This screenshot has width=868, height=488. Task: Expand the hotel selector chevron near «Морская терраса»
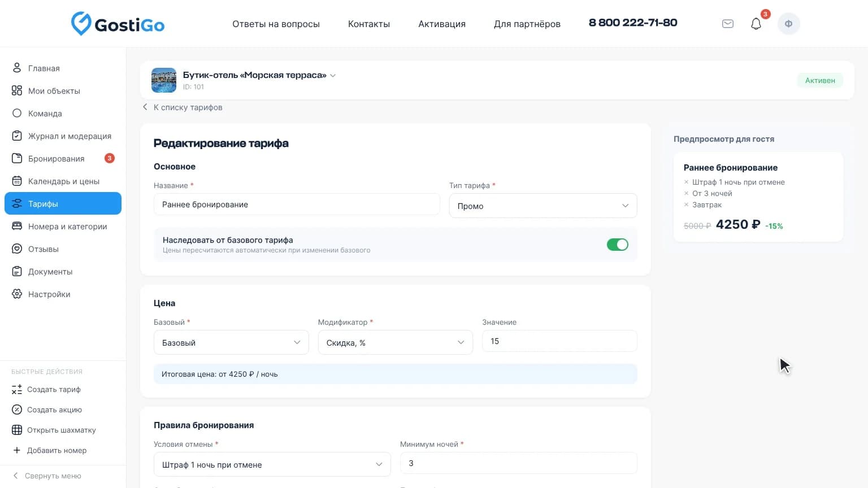pos(333,75)
